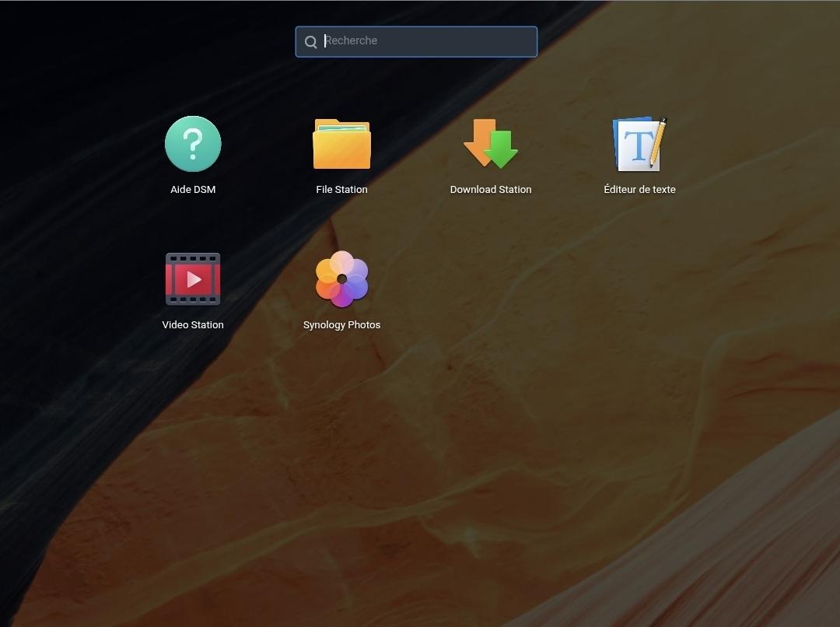
Task: Click the "Synology Photos" label
Action: (x=341, y=324)
